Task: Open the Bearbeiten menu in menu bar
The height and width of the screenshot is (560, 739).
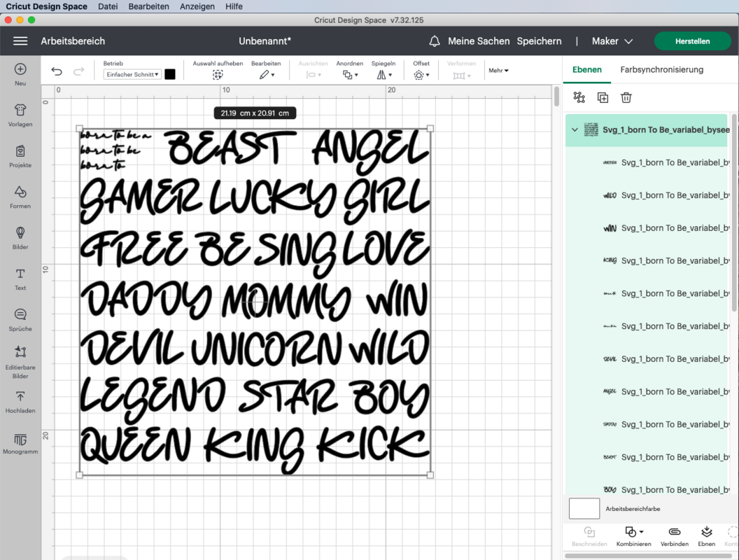Action: [x=148, y=6]
